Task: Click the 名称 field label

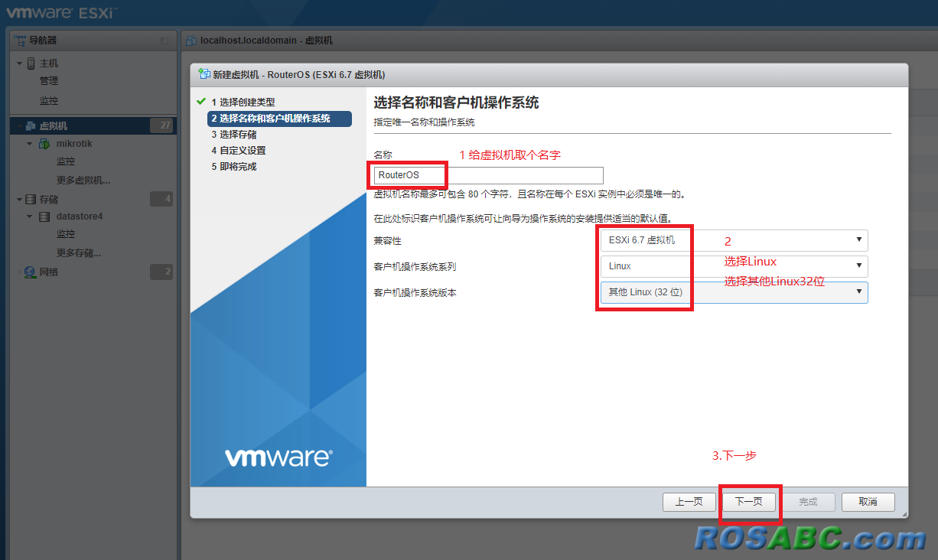Action: 383,155
